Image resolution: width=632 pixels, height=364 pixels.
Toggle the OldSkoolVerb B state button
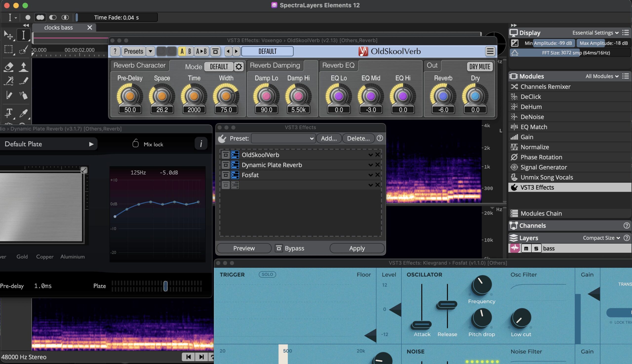click(x=190, y=51)
